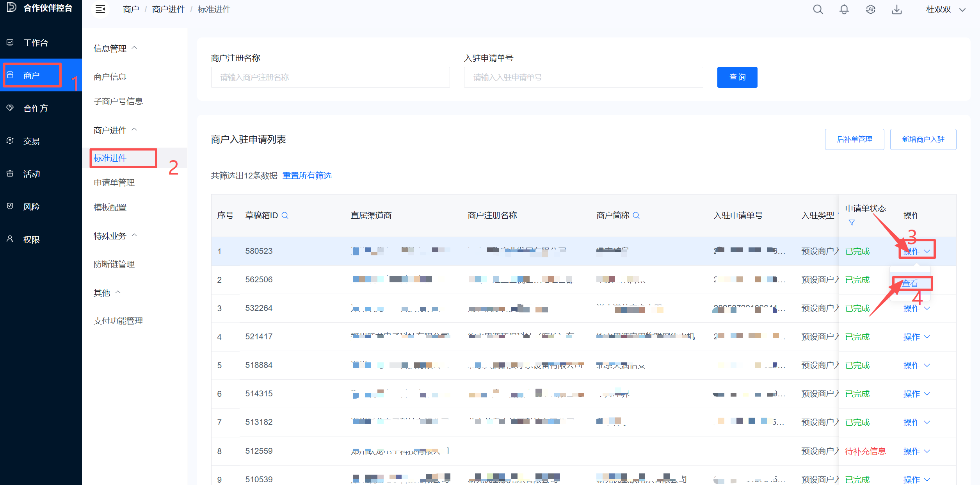Click the search icon beside 草稿箱ID column
Screen dimensions: 980x485
coord(285,215)
